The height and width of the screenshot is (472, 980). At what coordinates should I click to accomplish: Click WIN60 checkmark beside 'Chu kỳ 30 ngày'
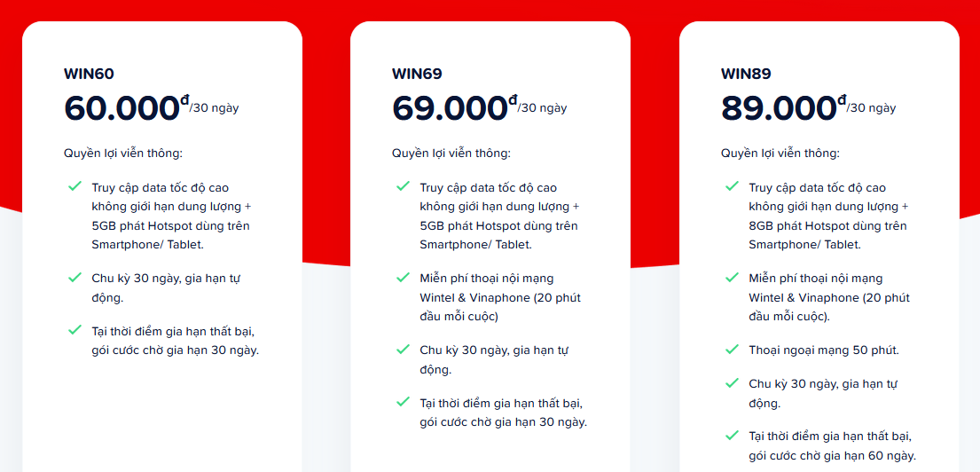pyautogui.click(x=74, y=277)
